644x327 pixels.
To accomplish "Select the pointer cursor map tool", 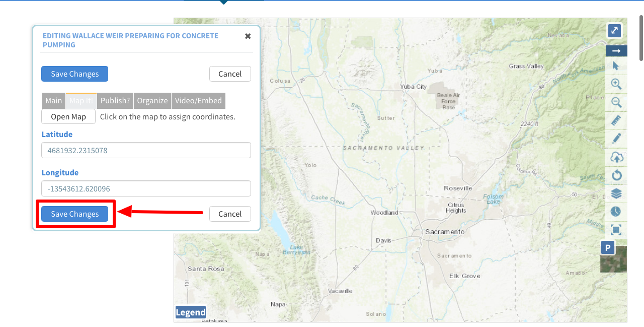I will tap(616, 66).
